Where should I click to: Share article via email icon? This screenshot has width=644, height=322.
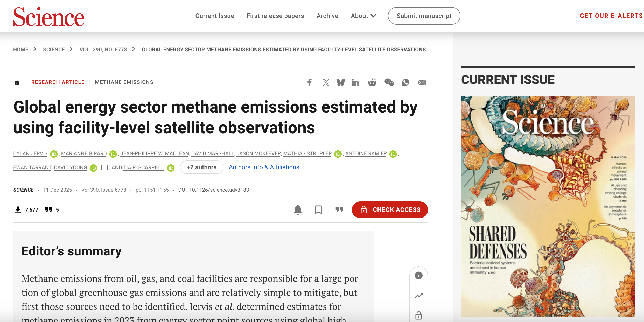422,82
